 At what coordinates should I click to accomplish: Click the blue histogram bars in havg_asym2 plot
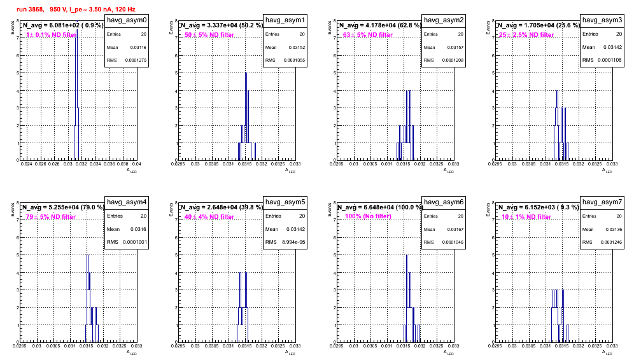[x=405, y=125]
